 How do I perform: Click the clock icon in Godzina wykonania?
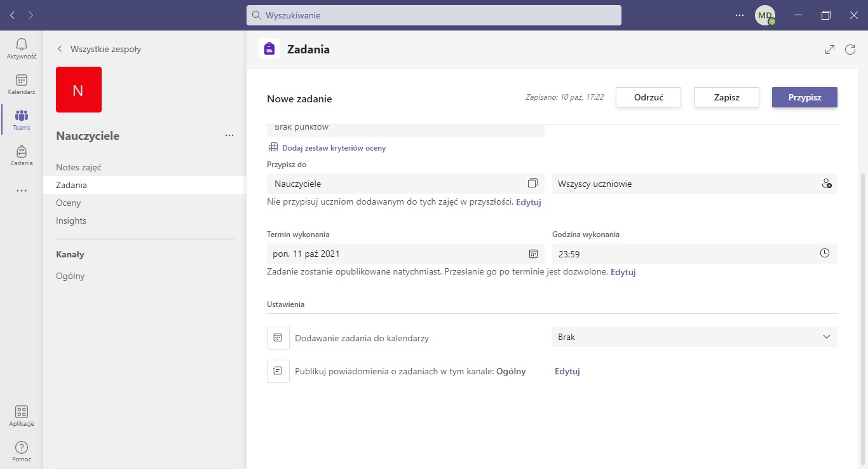(825, 253)
